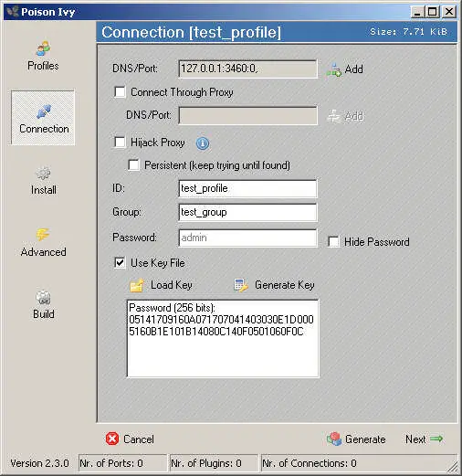Select the Connection sidebar tab
Viewport: 462px width, 476px height.
pos(43,118)
